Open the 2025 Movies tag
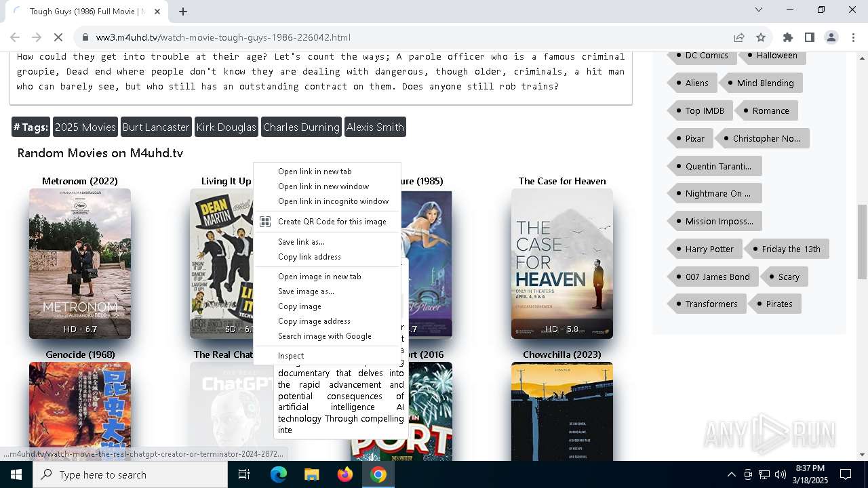 [85, 127]
